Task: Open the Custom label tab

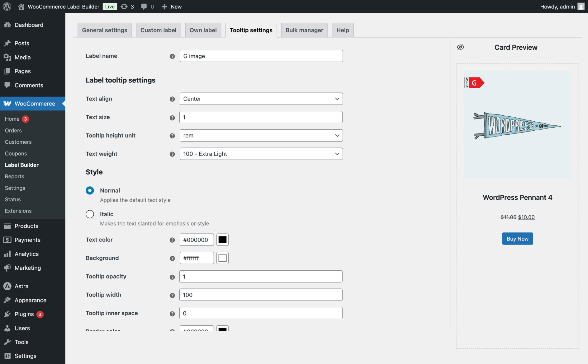Action: (x=158, y=30)
